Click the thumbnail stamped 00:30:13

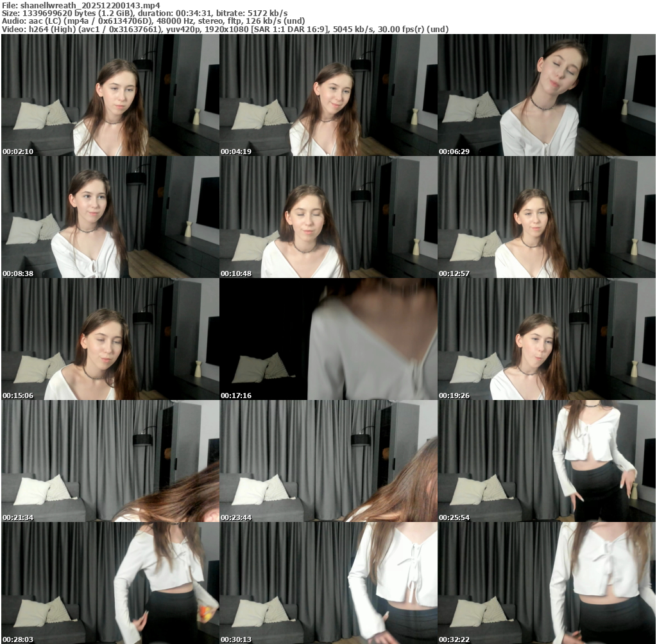pyautogui.click(x=328, y=583)
